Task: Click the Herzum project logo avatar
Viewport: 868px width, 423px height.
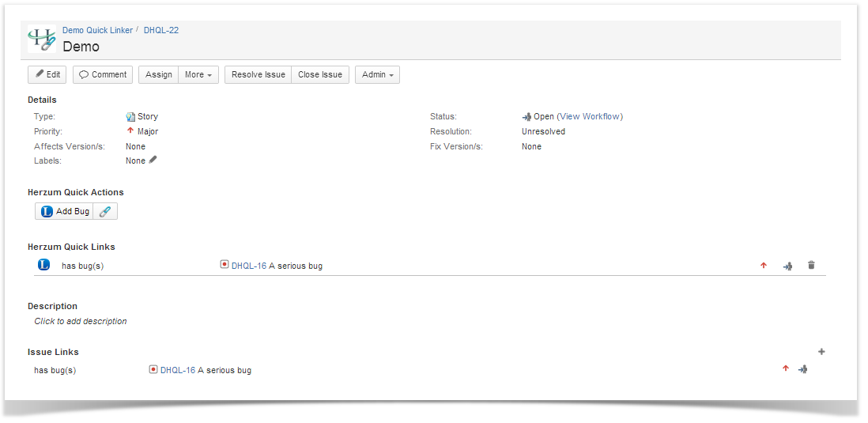Action: (x=42, y=40)
